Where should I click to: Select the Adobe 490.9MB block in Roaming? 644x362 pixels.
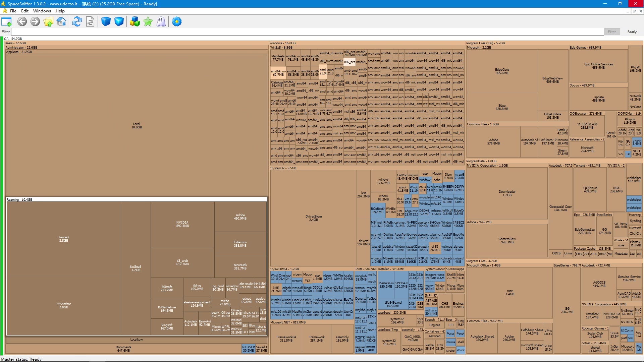click(240, 217)
